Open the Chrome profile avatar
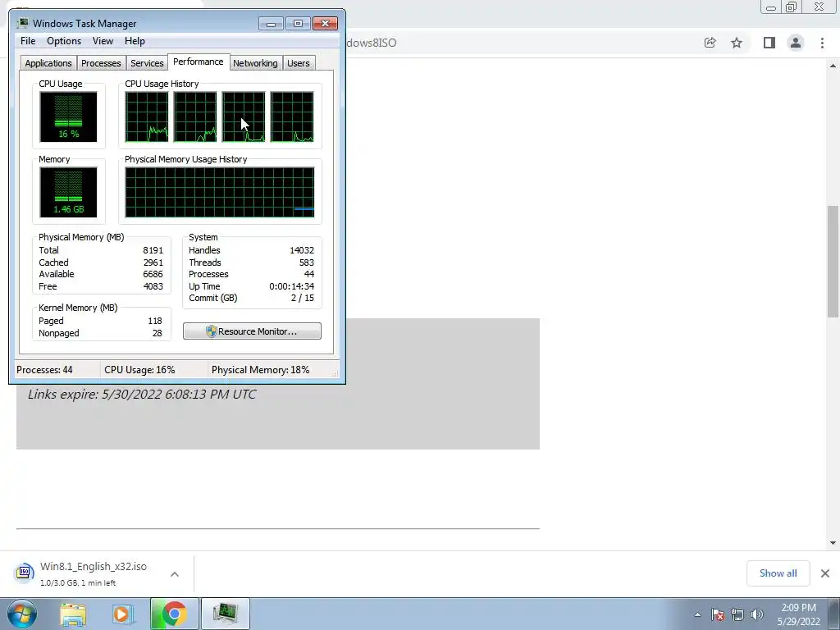The width and height of the screenshot is (840, 630). point(796,43)
